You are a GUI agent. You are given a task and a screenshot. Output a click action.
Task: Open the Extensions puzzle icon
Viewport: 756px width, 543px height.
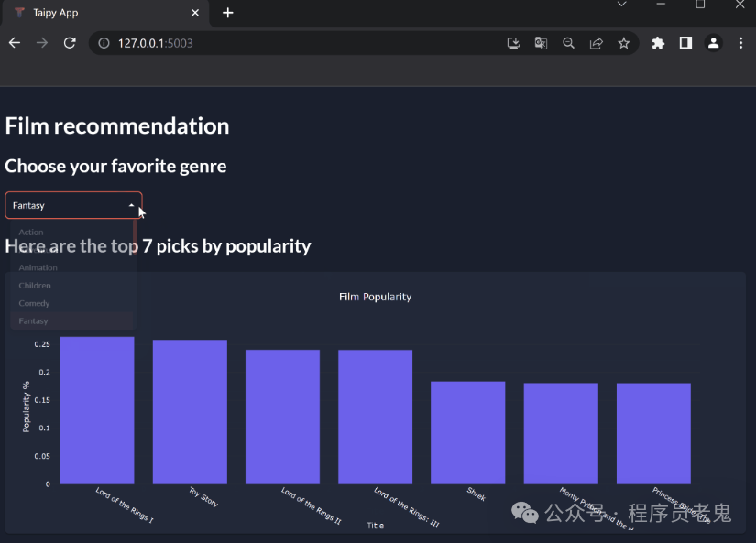(658, 43)
